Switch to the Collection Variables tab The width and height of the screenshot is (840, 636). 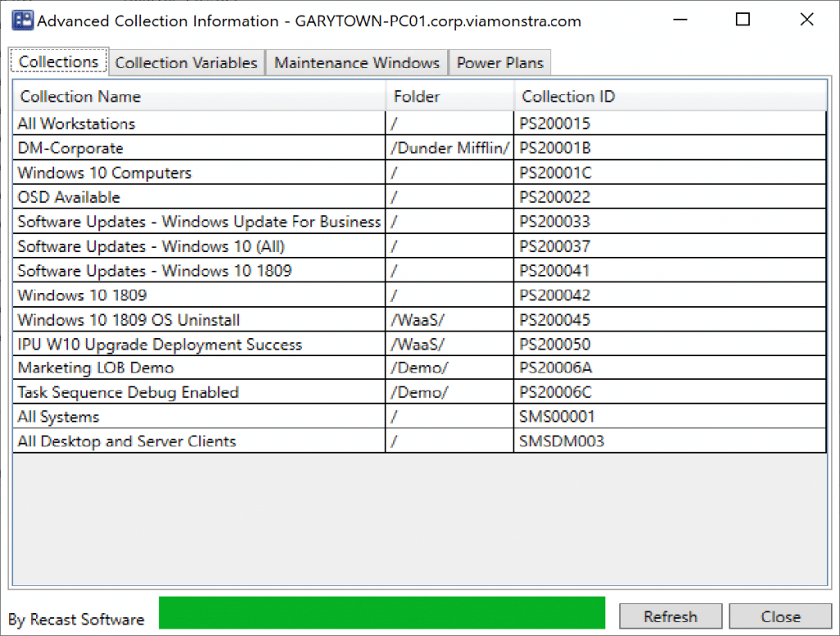[187, 62]
